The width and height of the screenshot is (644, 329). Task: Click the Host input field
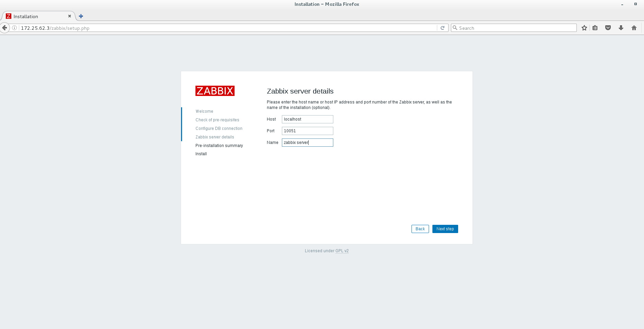click(307, 119)
